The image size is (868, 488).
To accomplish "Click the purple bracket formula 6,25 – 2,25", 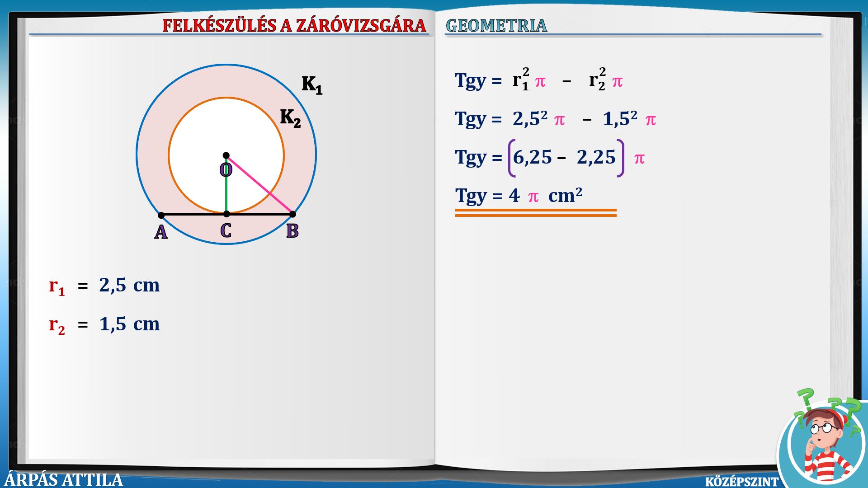I will click(x=565, y=158).
